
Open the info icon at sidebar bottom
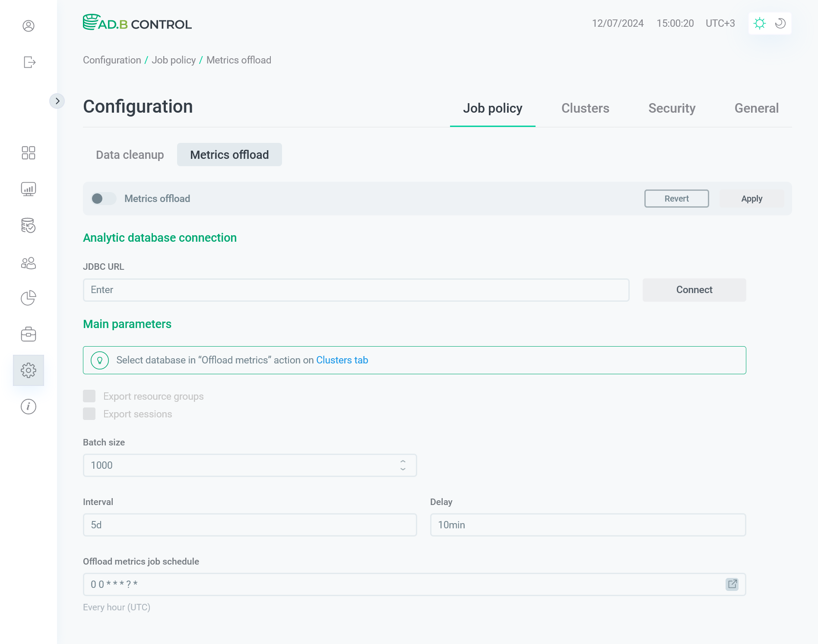tap(29, 406)
